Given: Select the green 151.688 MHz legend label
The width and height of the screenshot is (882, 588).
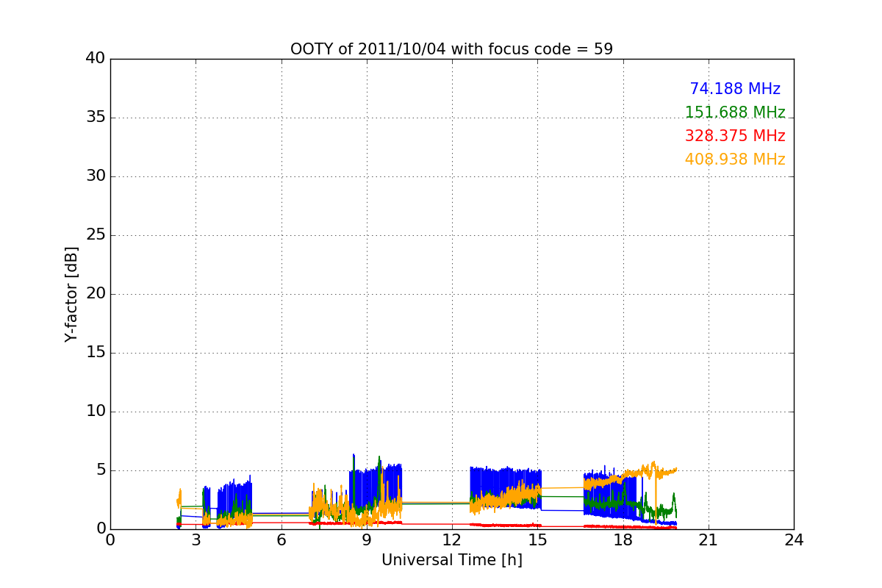Looking at the screenshot, I should tap(735, 112).
